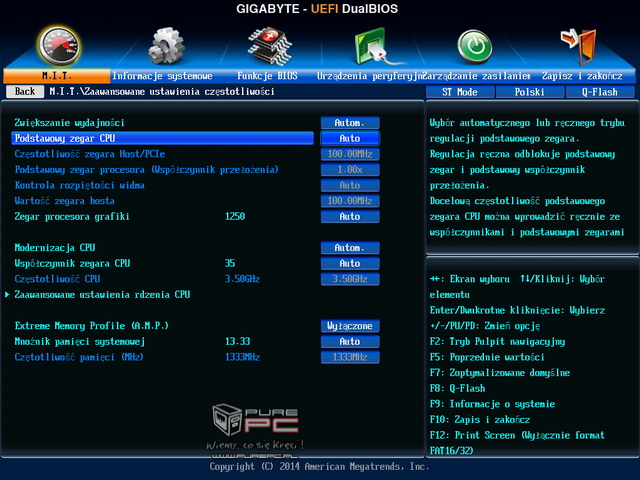The width and height of the screenshot is (640, 480).
Task: Select Kontrola rozpiętości widma label
Action: click(x=80, y=185)
